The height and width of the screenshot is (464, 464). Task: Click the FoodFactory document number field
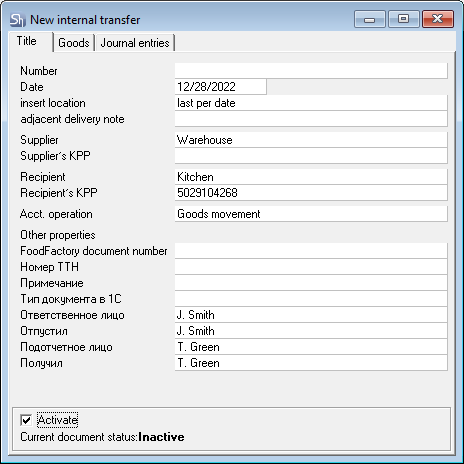[x=311, y=251]
